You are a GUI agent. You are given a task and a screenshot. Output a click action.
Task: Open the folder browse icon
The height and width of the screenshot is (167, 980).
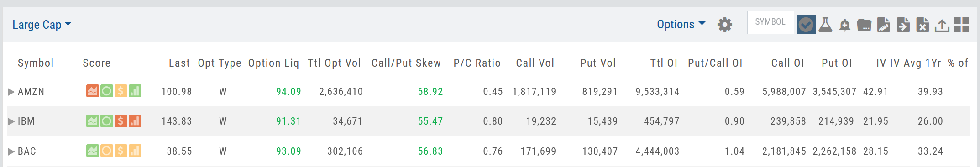click(x=864, y=25)
